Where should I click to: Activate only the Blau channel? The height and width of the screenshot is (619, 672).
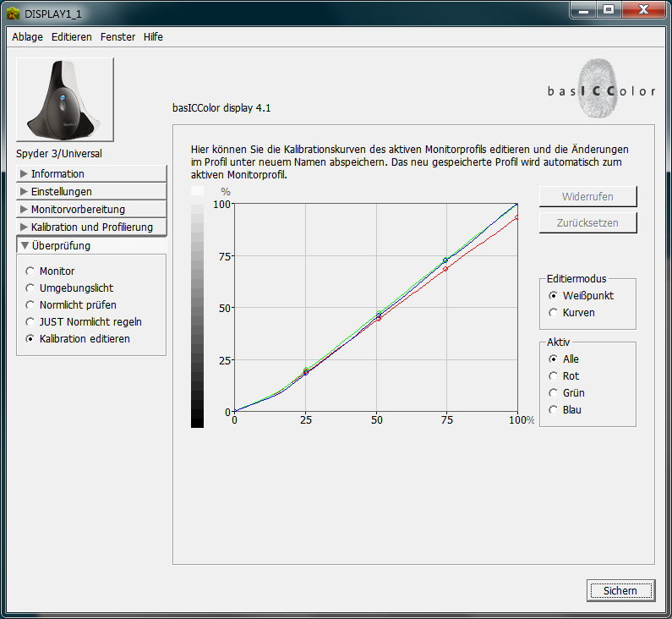pyautogui.click(x=554, y=409)
